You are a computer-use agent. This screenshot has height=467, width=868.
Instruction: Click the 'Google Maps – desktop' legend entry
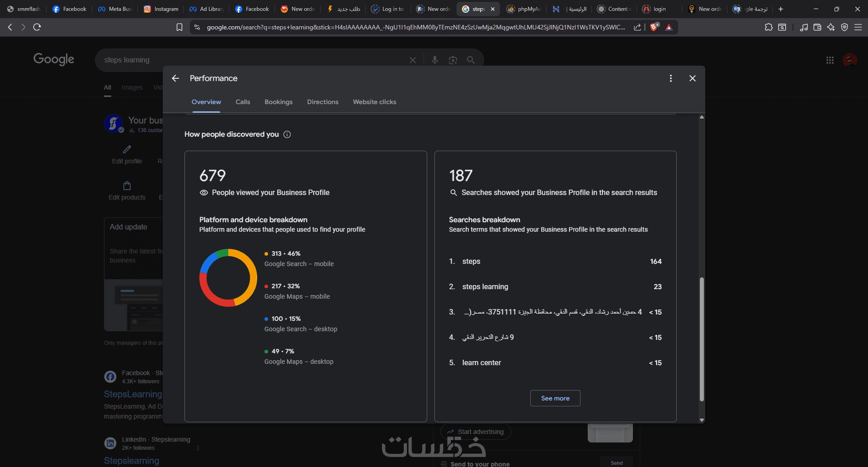[299, 357]
